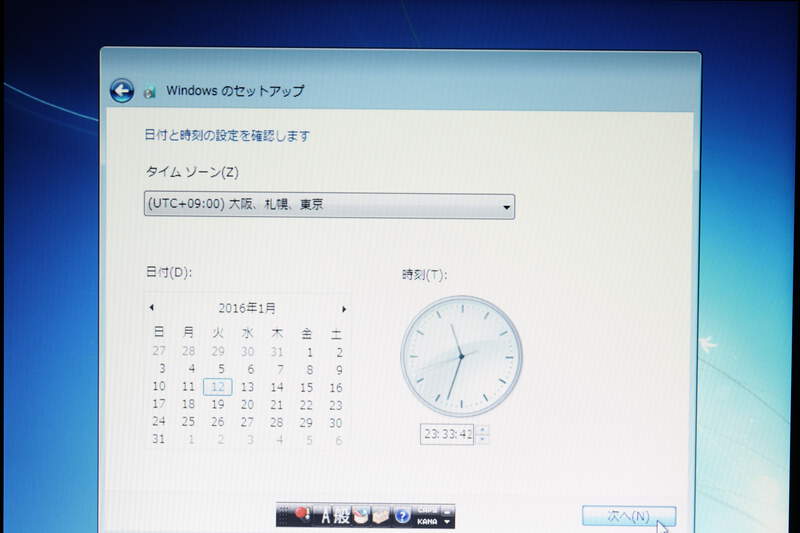Select January 29 in calendar

click(306, 422)
